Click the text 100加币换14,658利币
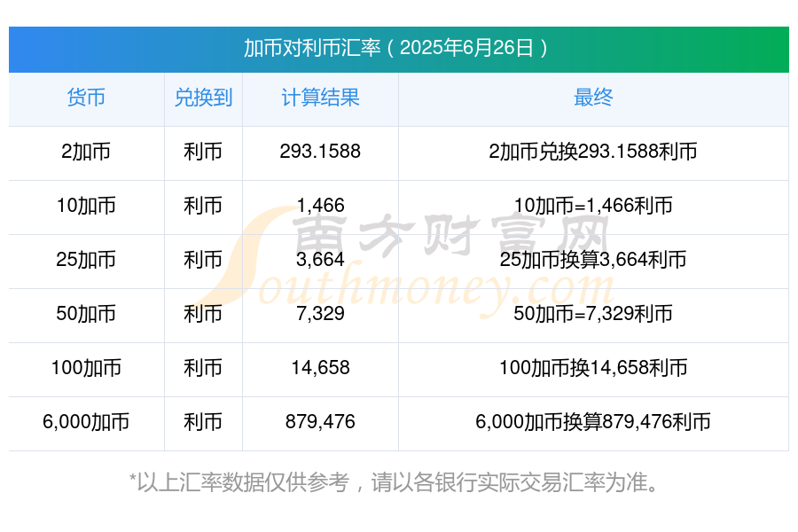 pos(593,368)
